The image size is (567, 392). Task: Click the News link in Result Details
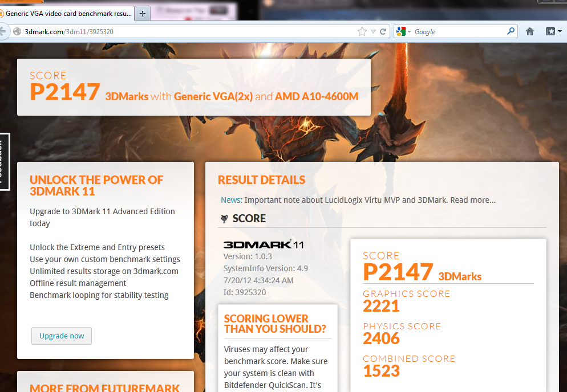tap(231, 200)
